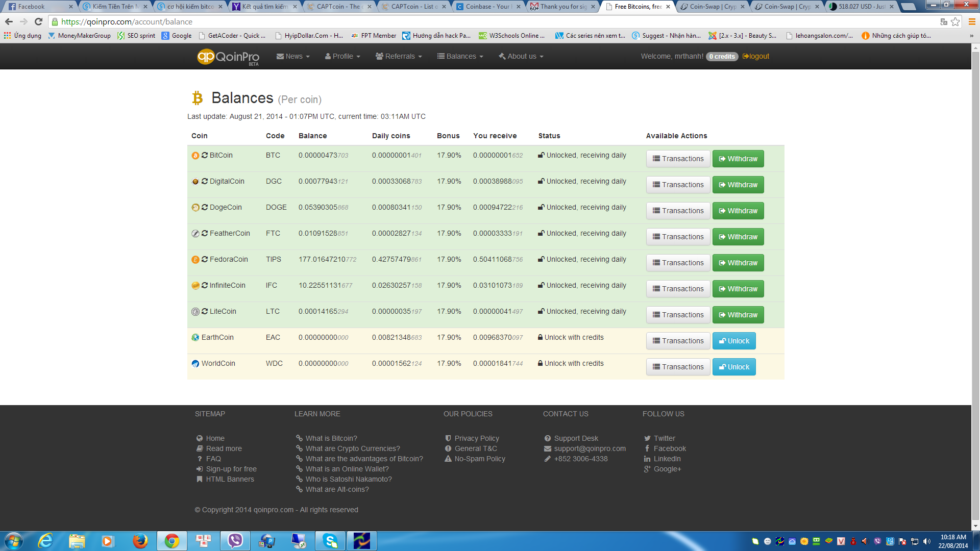Unlock WorldCoin with the Unlock button
Viewport: 980px width, 551px height.
pyautogui.click(x=733, y=367)
